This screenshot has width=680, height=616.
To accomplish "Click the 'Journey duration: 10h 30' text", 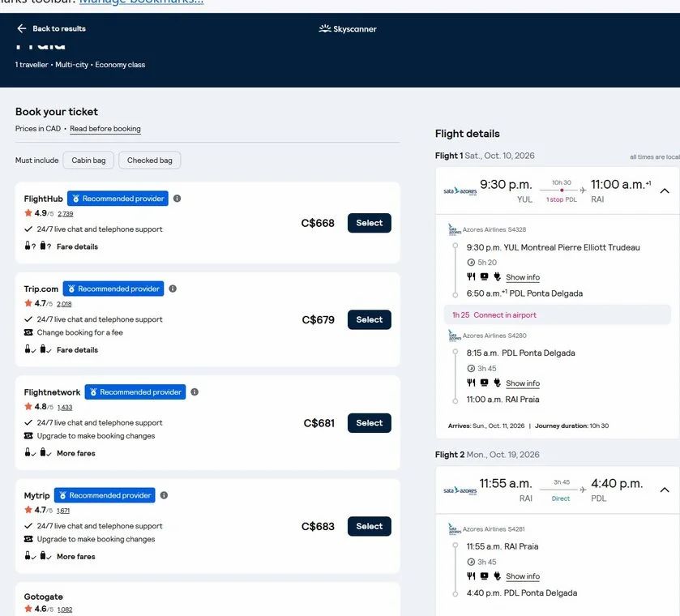I will pyautogui.click(x=571, y=426).
